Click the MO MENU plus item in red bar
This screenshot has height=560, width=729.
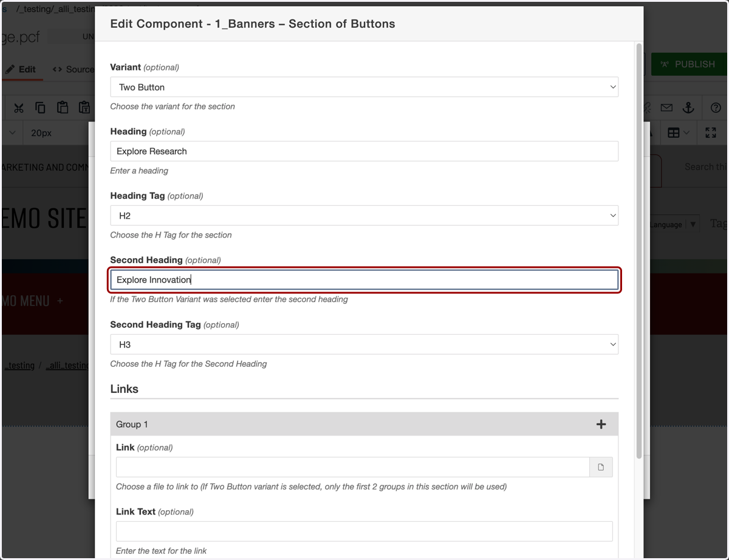pos(33,301)
